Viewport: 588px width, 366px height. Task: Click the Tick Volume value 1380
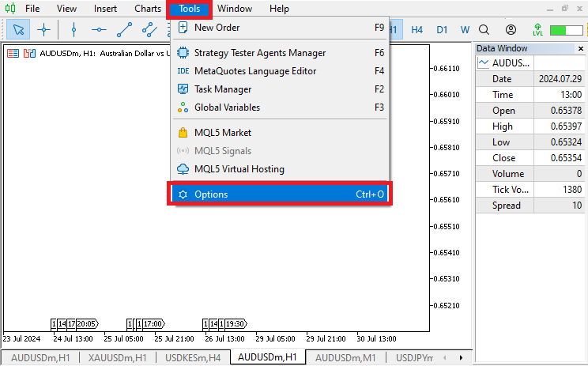click(x=572, y=190)
